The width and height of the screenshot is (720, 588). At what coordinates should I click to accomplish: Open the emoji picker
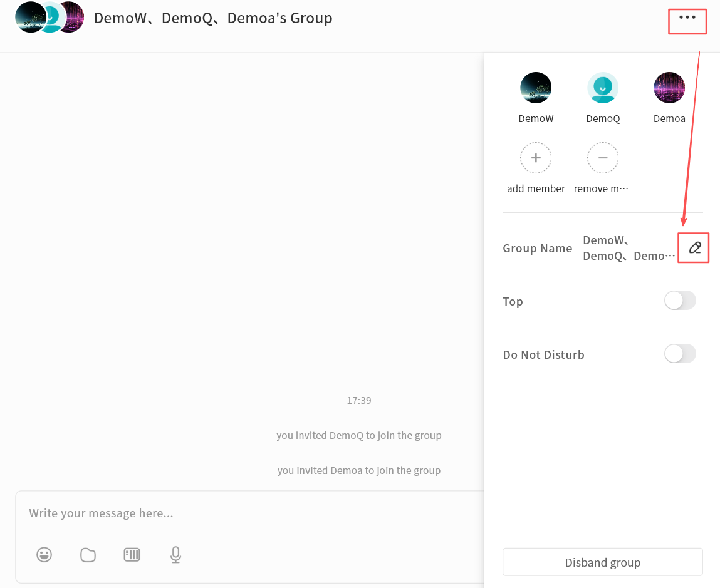[x=44, y=555]
